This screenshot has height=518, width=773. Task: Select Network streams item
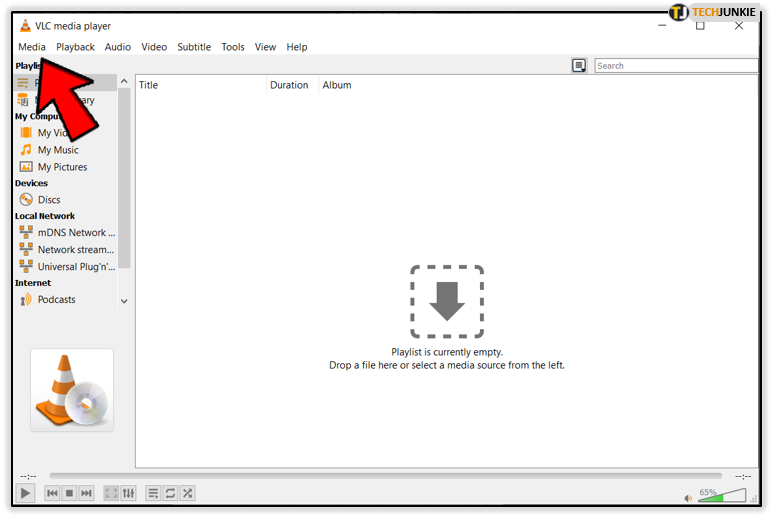[65, 249]
